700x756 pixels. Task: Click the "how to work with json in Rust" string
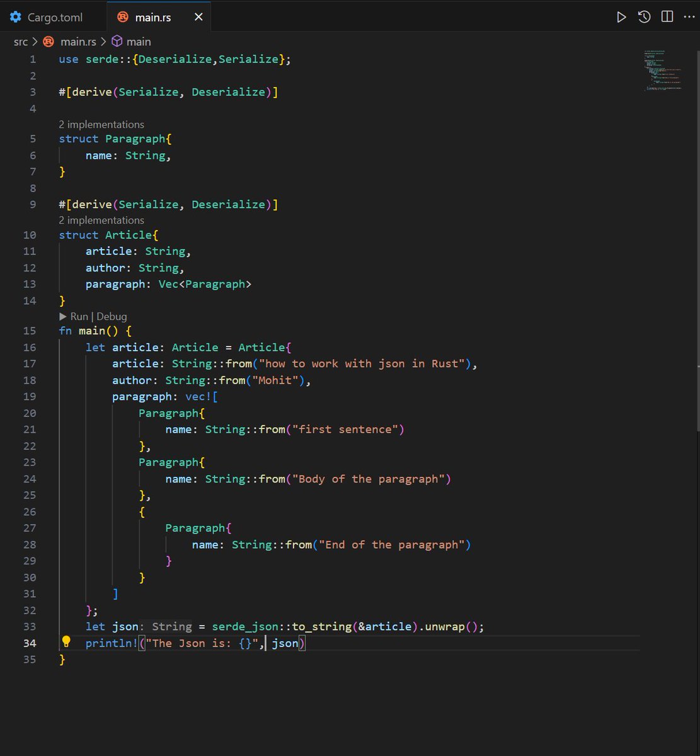click(362, 364)
